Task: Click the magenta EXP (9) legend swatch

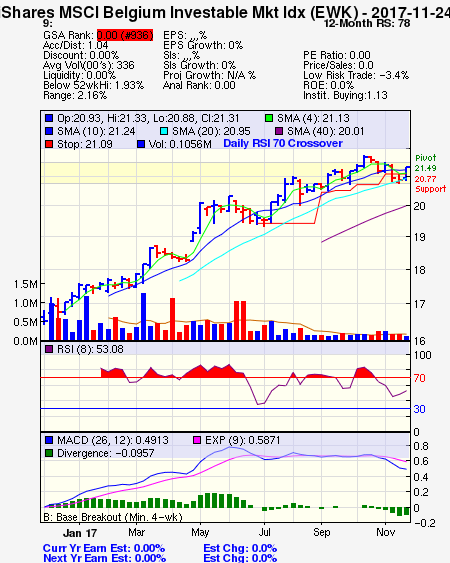Action: pos(197,440)
